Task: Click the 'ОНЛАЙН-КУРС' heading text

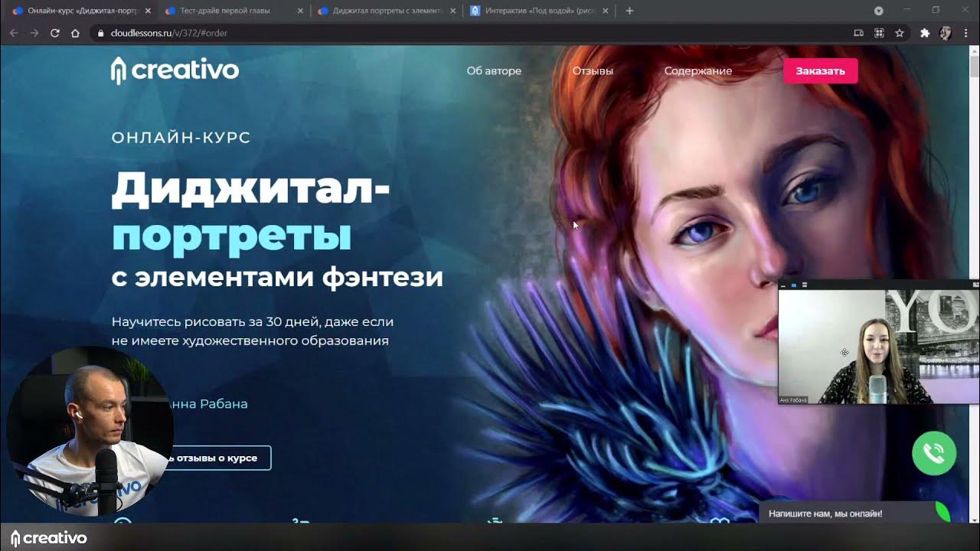Action: [181, 138]
